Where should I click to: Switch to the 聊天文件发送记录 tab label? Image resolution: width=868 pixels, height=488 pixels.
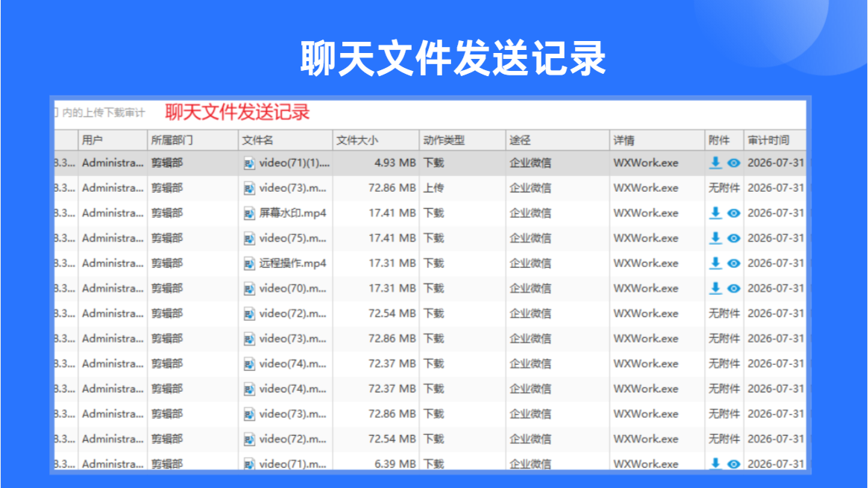237,113
